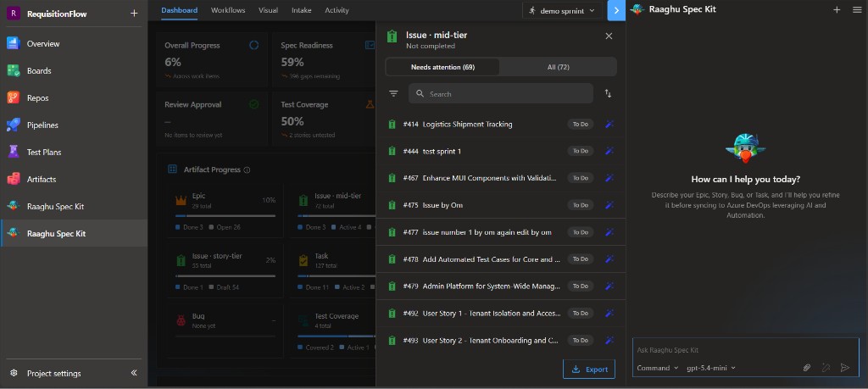Click the Search input field
Viewport: 868px width, 389px height.
point(501,93)
